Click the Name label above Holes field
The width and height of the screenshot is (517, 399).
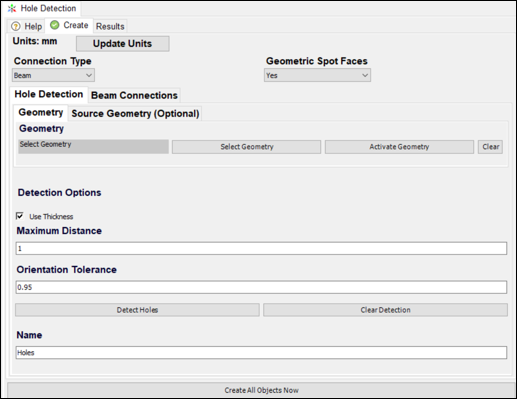29,335
